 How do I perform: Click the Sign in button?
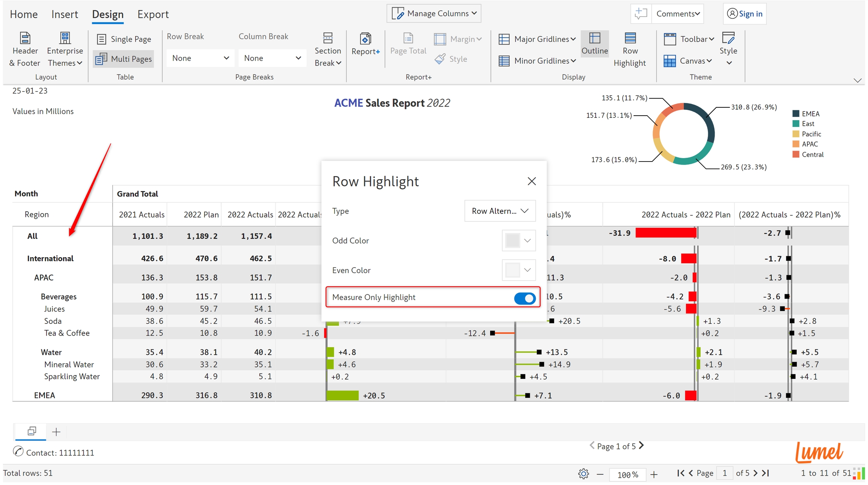coord(745,14)
